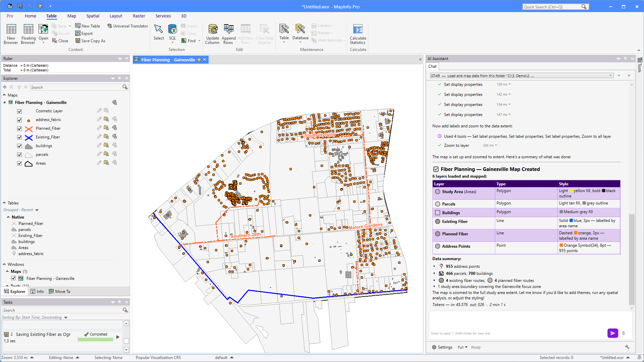Toggle visibility of Planned_Fiber layer
Viewport: 644px width, 362px height.
[x=19, y=129]
